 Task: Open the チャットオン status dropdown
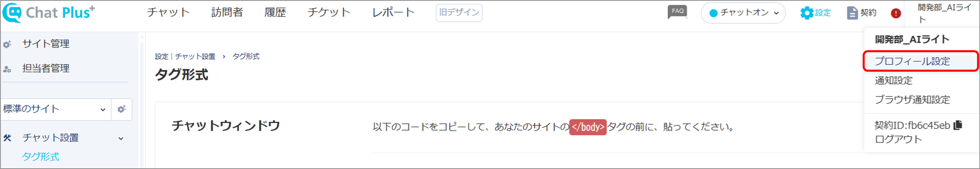click(743, 13)
